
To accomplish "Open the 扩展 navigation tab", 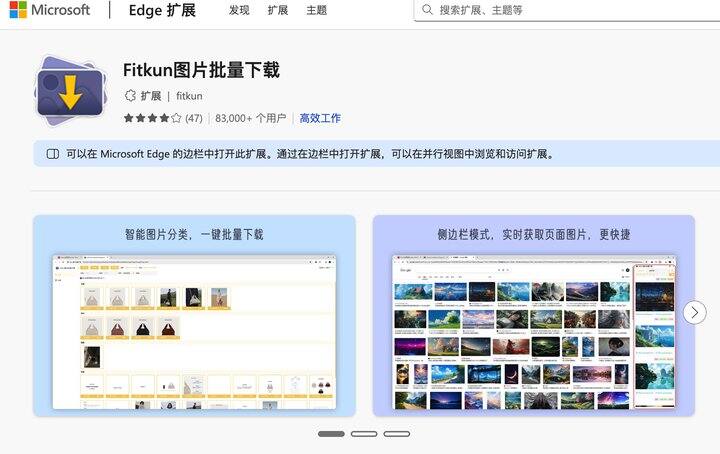I will point(278,10).
